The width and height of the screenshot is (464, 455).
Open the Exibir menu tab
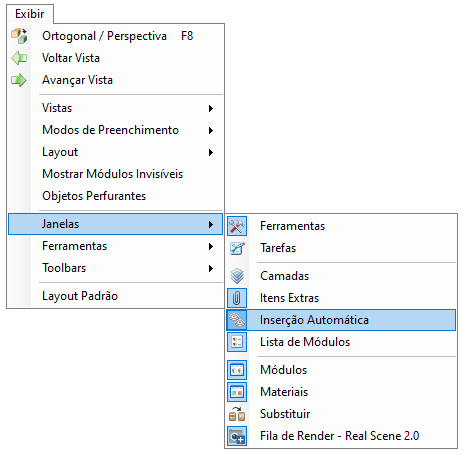tap(30, 14)
